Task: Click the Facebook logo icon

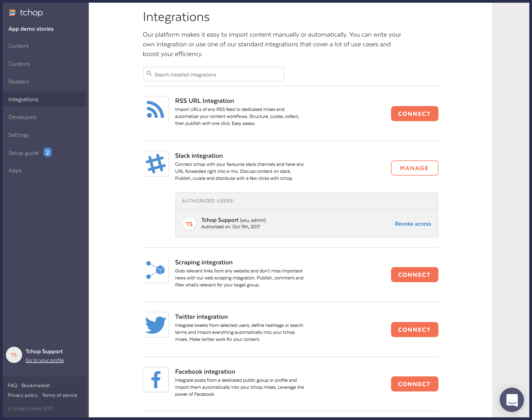Action: (x=156, y=380)
